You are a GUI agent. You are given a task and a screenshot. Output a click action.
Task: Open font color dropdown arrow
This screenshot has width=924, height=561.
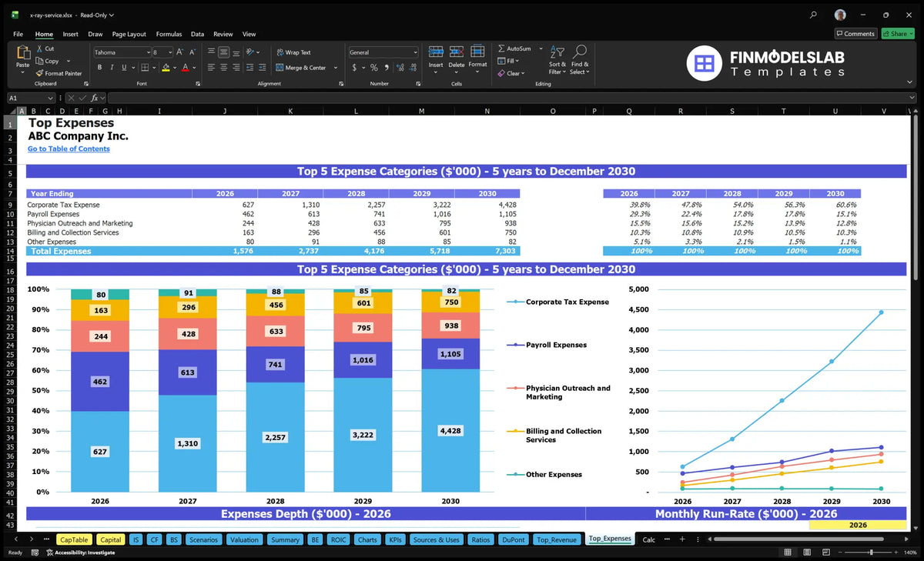[x=195, y=68]
